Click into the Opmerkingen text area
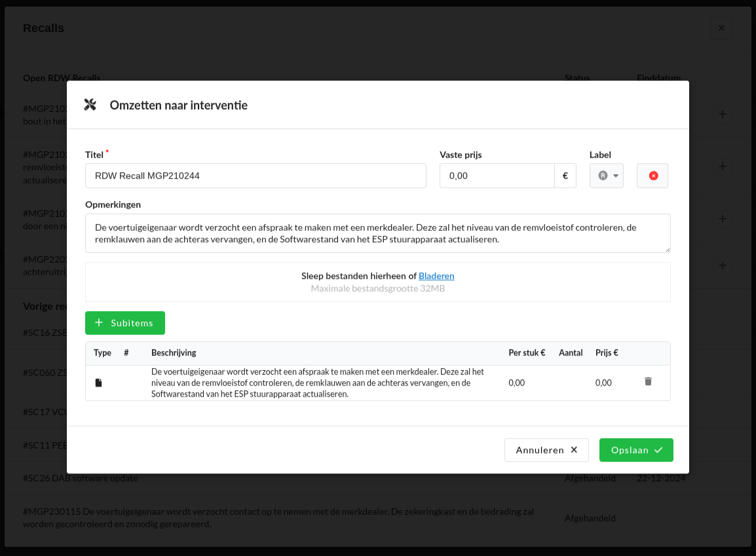The width and height of the screenshot is (756, 556). 377,233
